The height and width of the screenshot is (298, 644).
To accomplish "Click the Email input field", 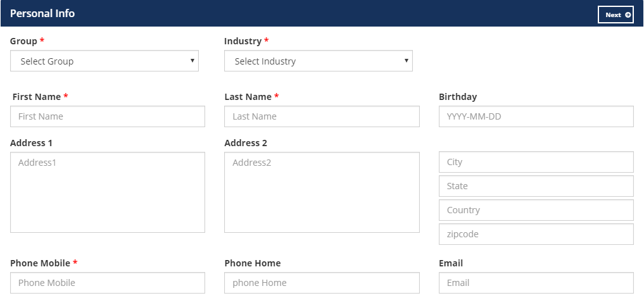I will pos(536,283).
